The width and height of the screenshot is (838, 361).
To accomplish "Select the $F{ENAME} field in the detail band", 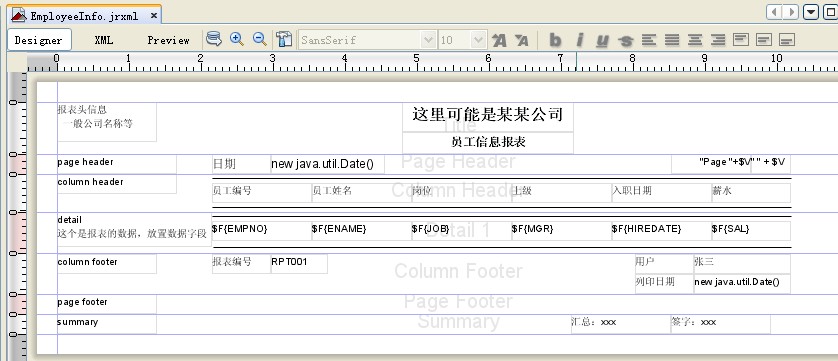I will click(x=361, y=231).
